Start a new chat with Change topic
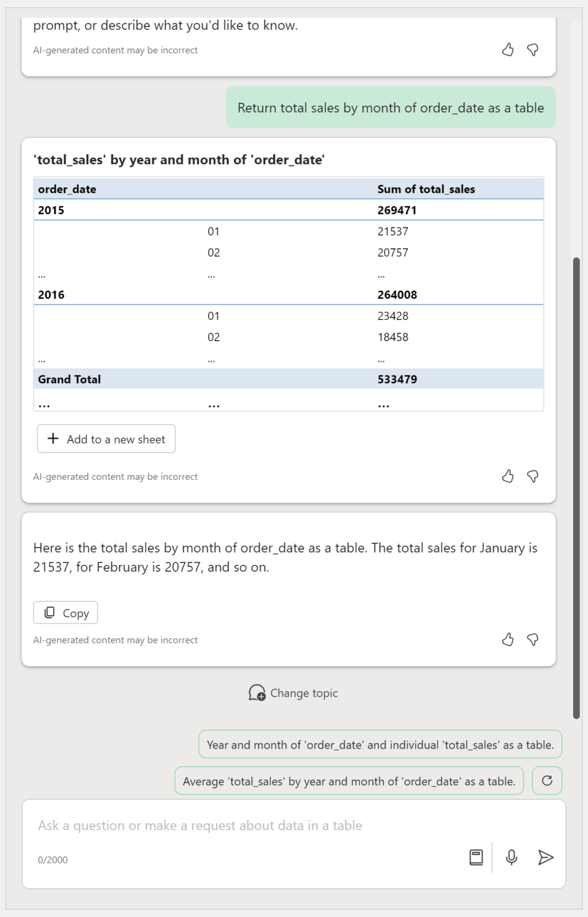Image resolution: width=588 pixels, height=917 pixels. coord(293,693)
